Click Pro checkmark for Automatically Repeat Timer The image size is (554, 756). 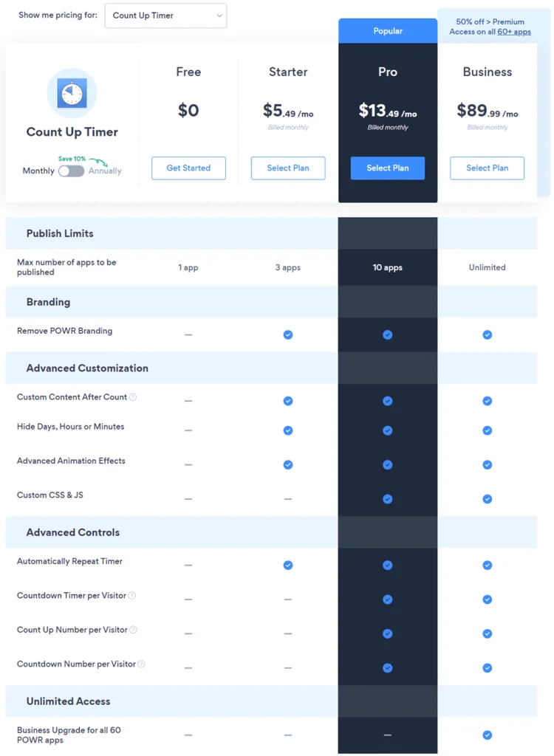tap(388, 566)
